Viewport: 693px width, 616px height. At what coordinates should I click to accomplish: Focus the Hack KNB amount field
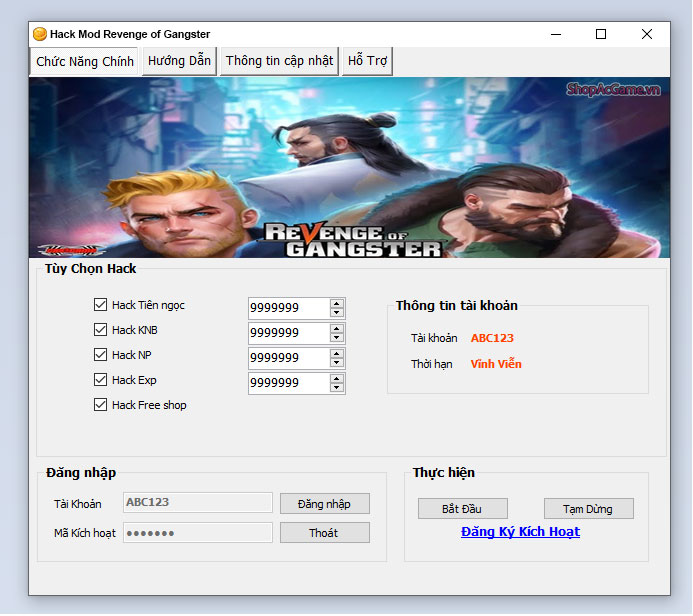click(289, 333)
